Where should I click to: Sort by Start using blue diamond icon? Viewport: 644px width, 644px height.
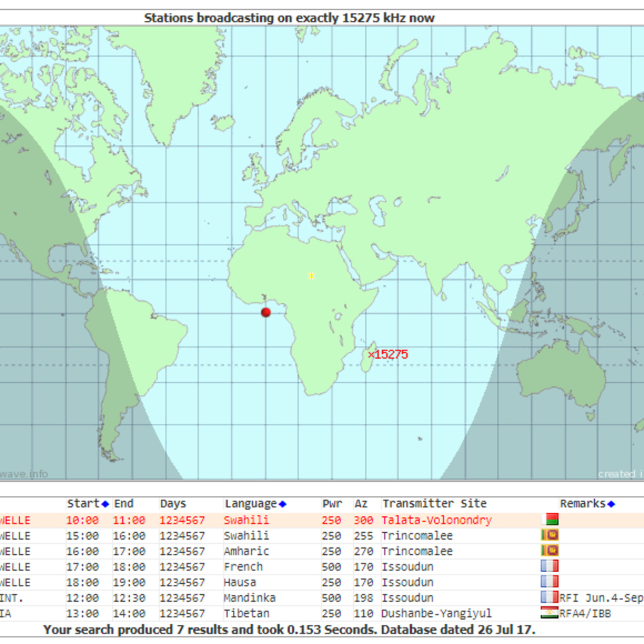105,504
